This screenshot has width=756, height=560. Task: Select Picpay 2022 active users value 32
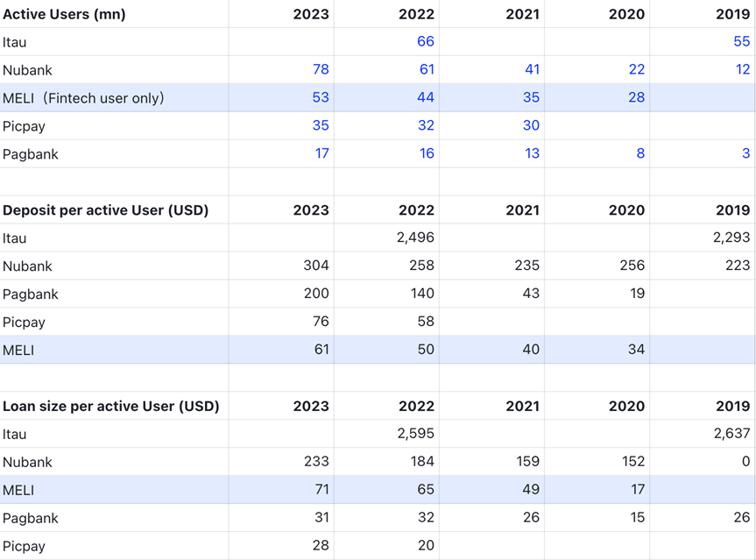click(426, 125)
